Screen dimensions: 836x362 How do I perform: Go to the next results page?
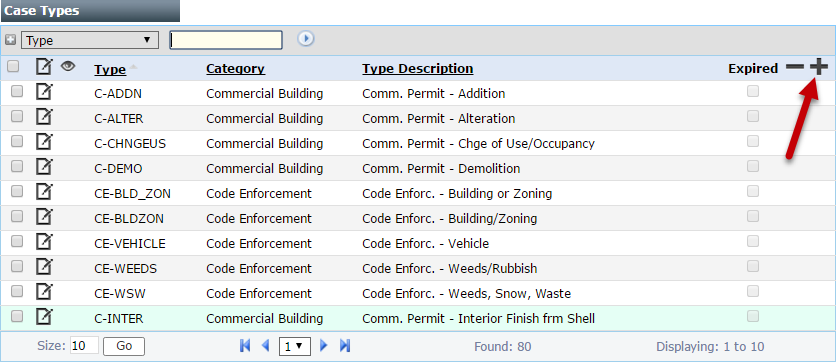pos(323,346)
